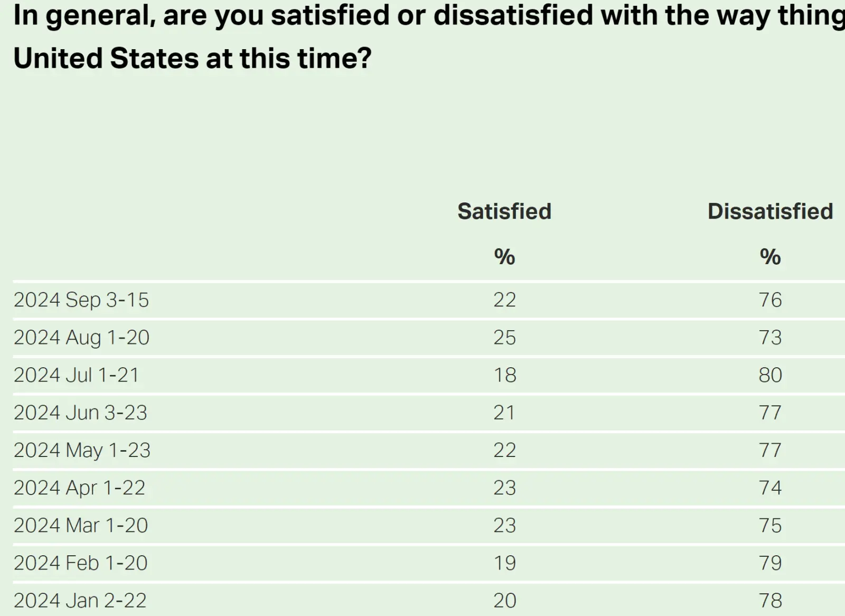Screen dimensions: 845x616
Task: Select the 2024 Sep 3-15 row label
Action: tap(81, 300)
